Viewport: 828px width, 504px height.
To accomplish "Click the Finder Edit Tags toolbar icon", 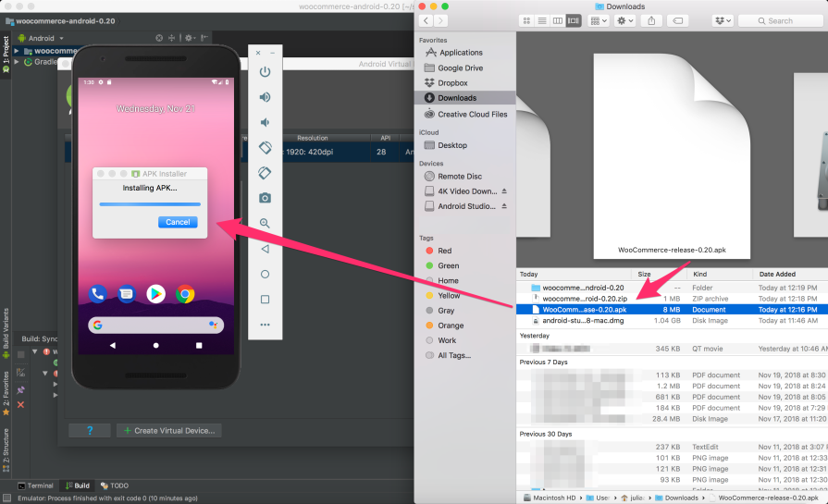I will pos(678,20).
